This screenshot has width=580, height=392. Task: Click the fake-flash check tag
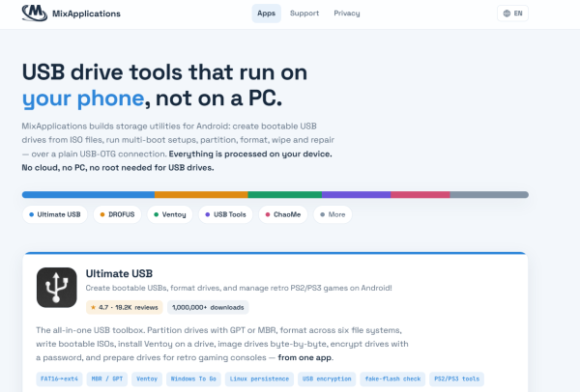(x=392, y=379)
